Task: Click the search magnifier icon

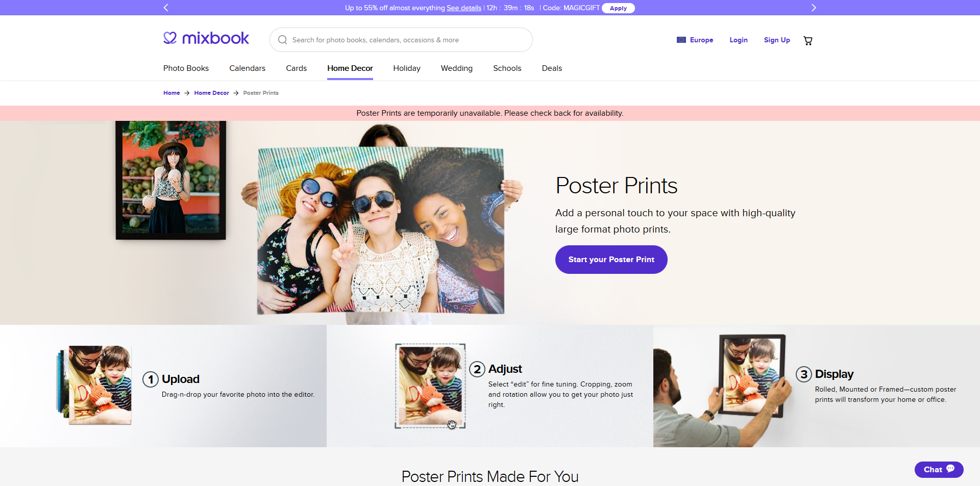Action: (x=282, y=40)
